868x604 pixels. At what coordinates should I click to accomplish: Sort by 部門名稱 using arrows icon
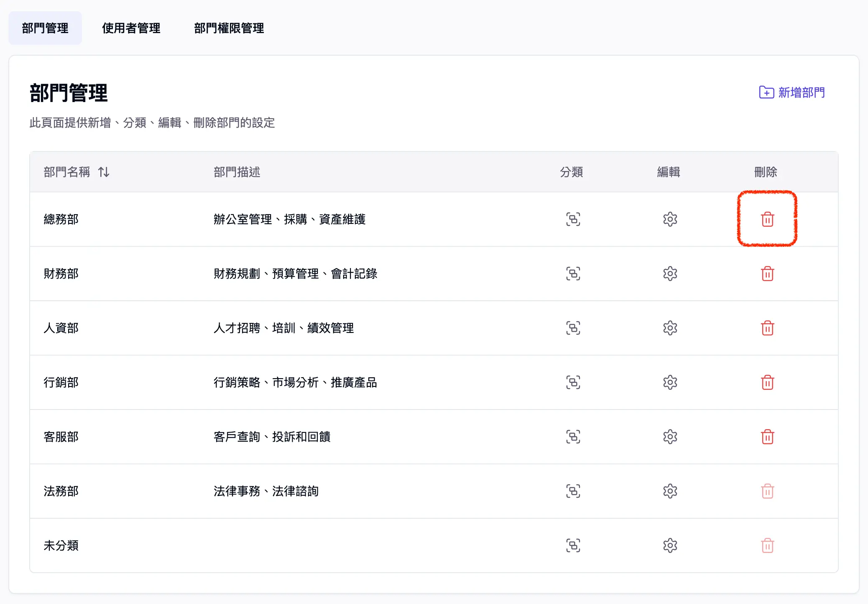click(x=104, y=172)
